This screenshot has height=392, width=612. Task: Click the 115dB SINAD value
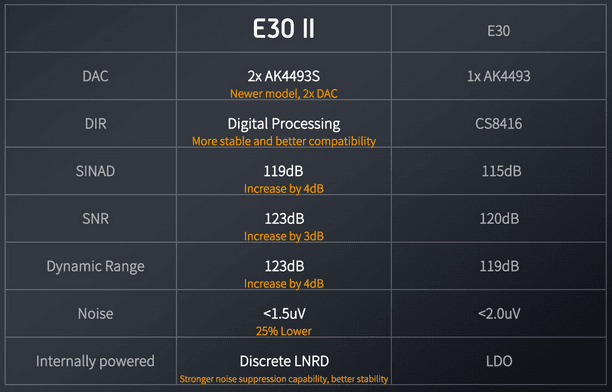501,171
